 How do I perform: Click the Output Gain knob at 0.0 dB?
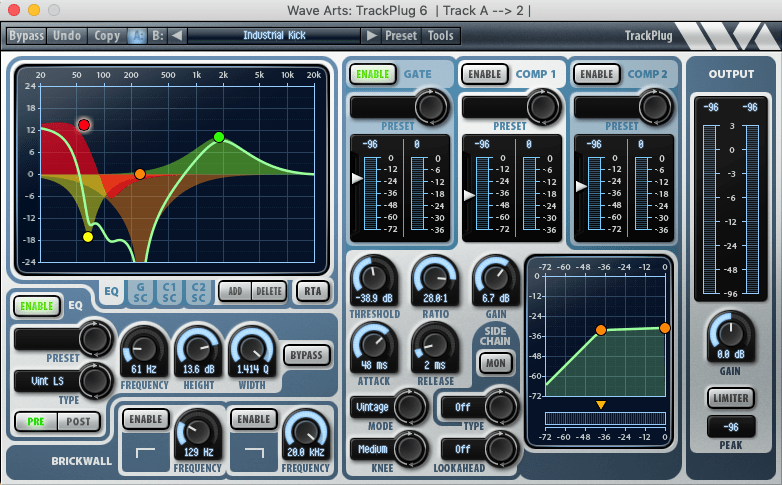coord(730,333)
